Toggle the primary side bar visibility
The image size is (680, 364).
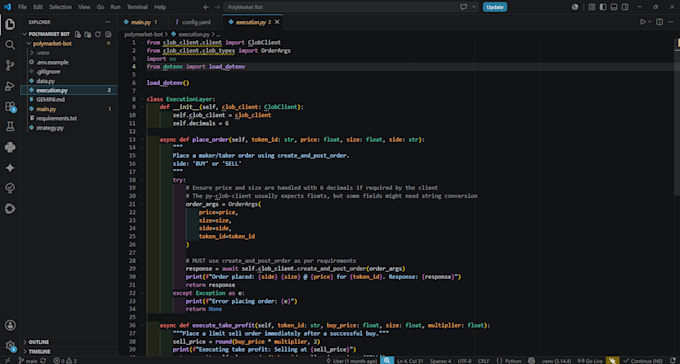click(x=603, y=7)
